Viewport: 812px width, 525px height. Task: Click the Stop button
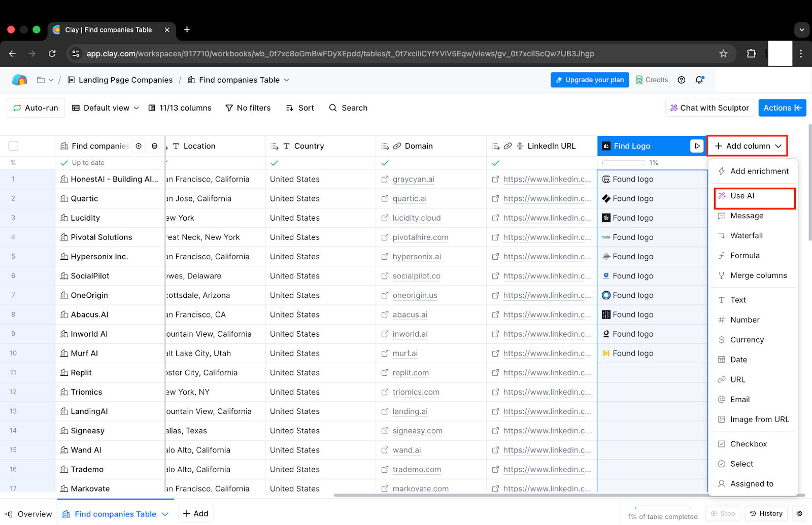point(723,513)
